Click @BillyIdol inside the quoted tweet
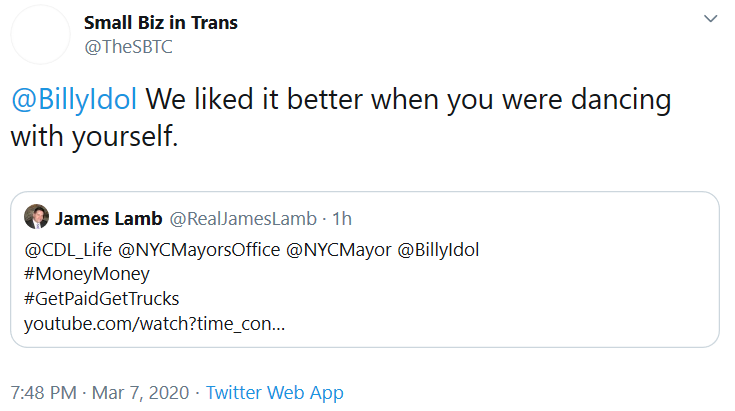The image size is (735, 411). (439, 250)
